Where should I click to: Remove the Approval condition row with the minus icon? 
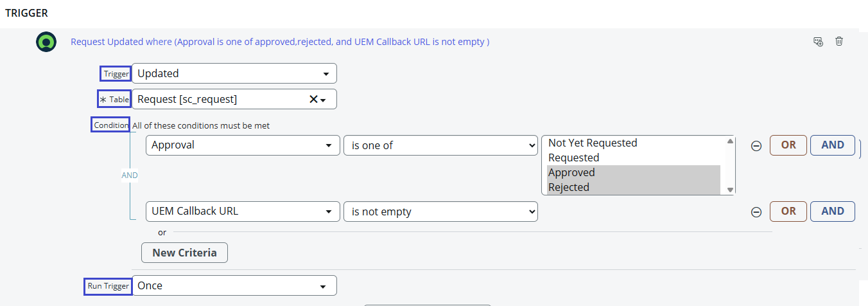[756, 145]
